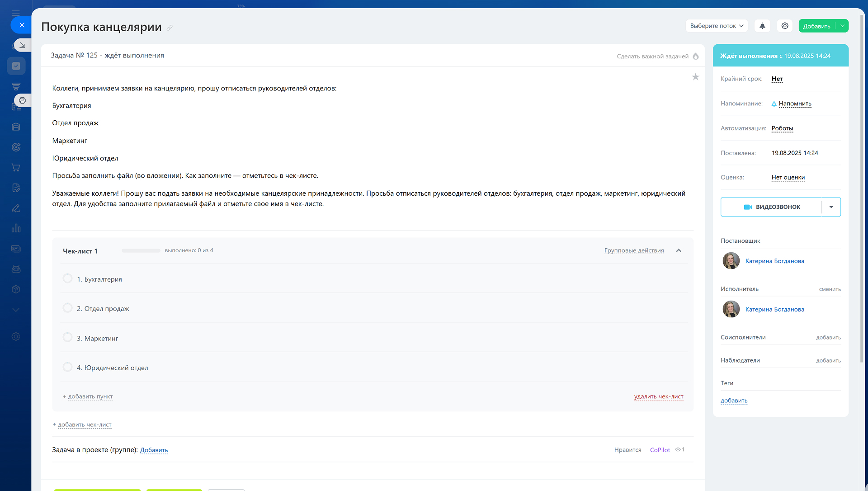
Task: Click the checklist progress bar
Action: [141, 250]
